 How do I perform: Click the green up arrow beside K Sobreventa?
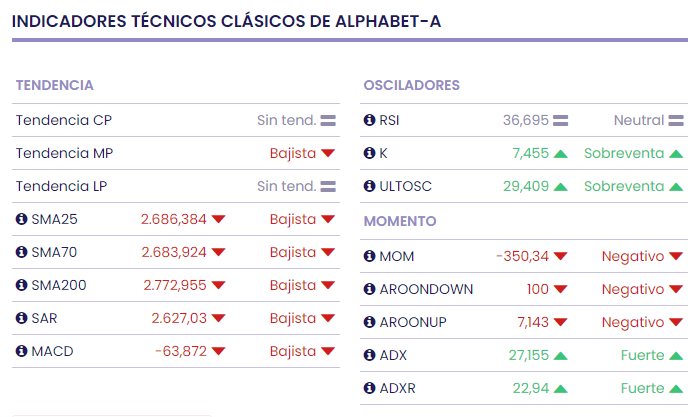676,153
